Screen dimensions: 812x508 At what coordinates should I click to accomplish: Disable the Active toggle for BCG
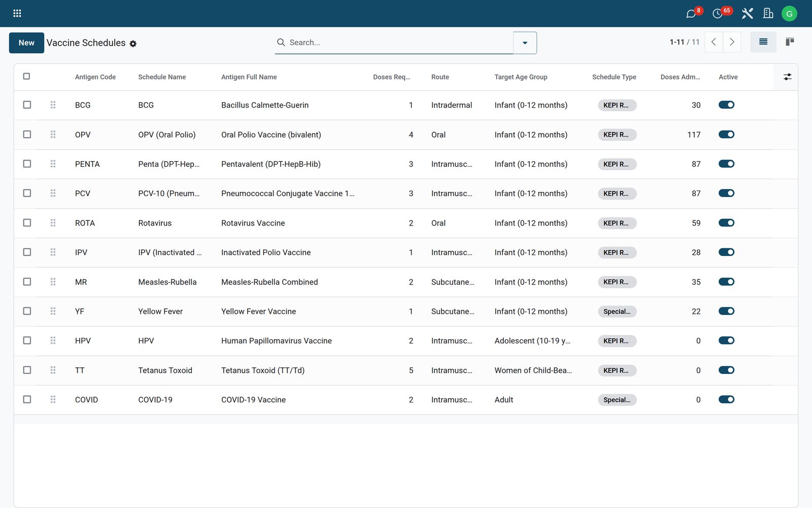[726, 105]
